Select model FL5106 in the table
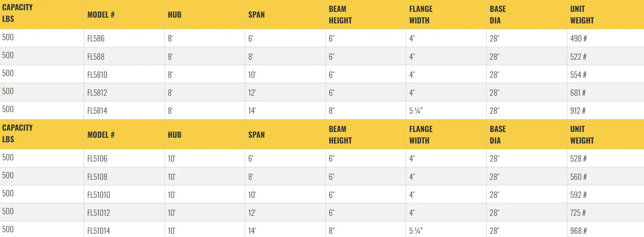The width and height of the screenshot is (644, 237). click(x=97, y=159)
